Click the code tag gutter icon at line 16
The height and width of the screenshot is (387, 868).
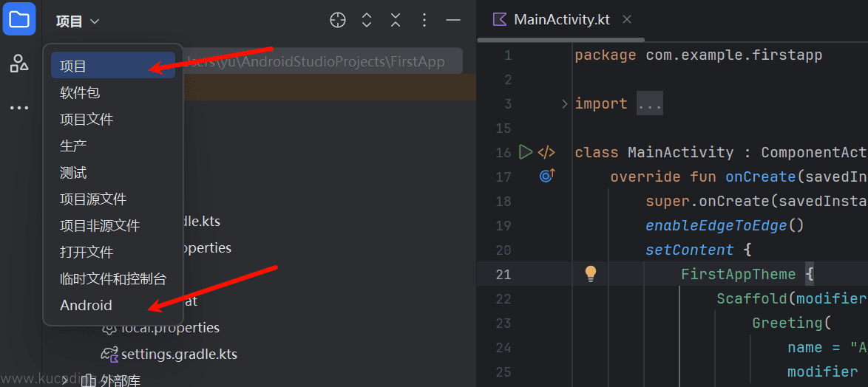pyautogui.click(x=546, y=152)
